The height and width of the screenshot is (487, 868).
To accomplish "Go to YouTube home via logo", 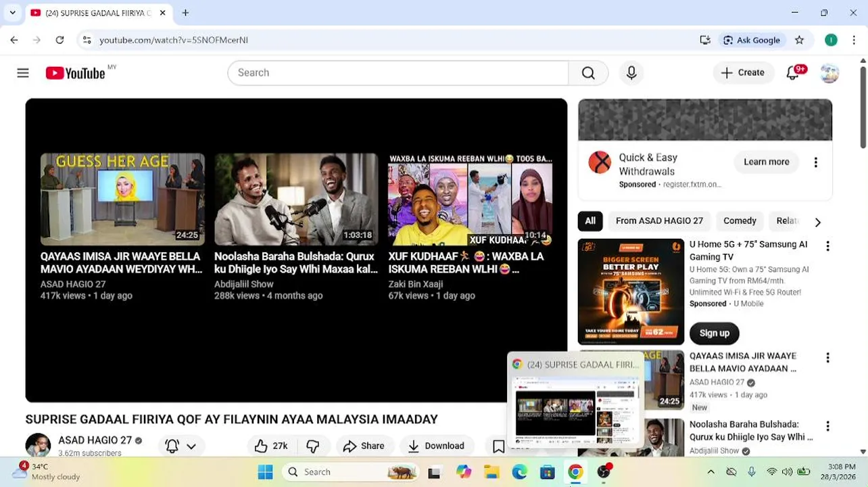I will pyautogui.click(x=75, y=73).
